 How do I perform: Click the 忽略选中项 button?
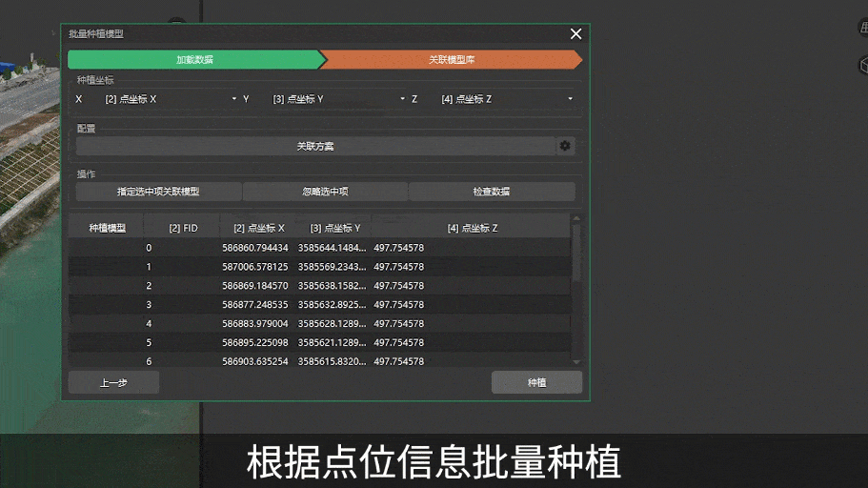(x=325, y=192)
